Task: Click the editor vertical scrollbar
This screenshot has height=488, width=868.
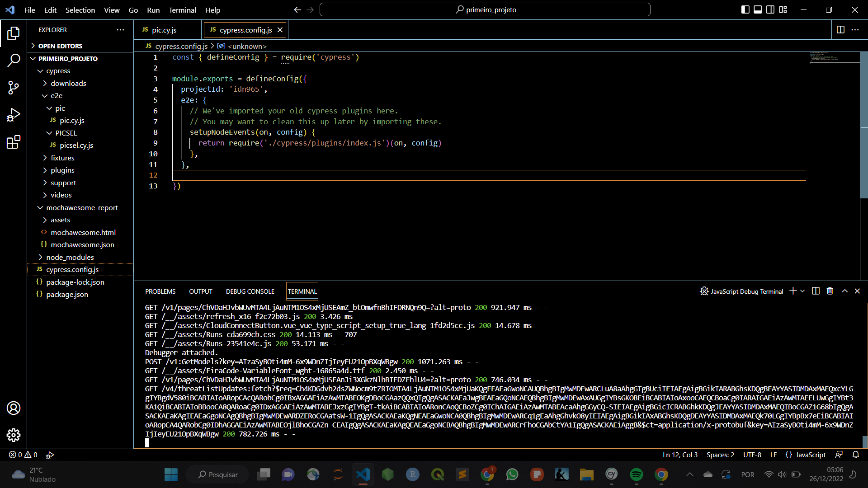Action: click(x=864, y=125)
